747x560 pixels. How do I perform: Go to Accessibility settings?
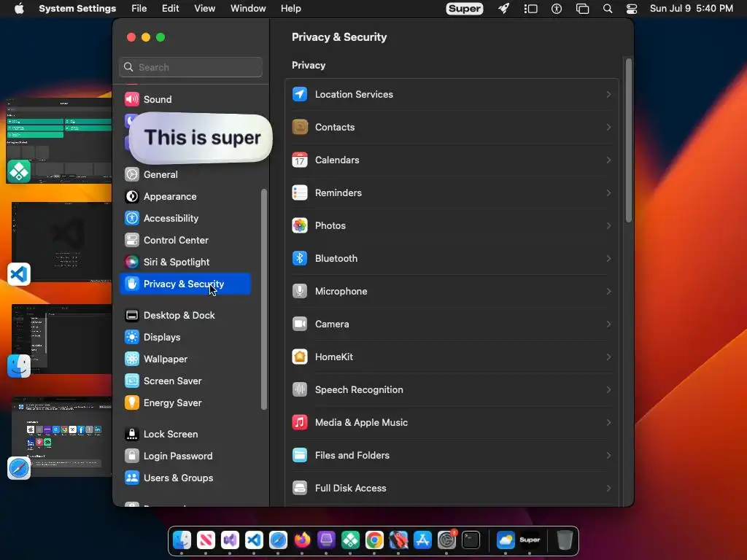pos(185,218)
